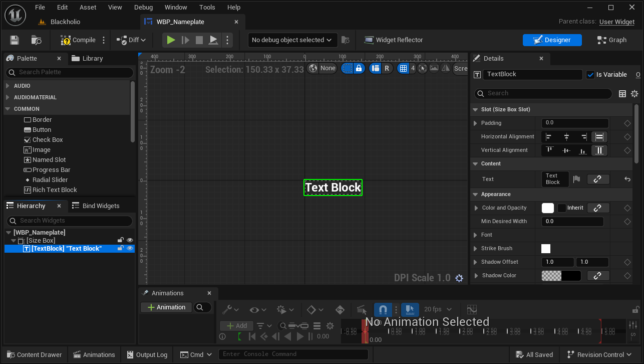Click the Details panel settings gear
Viewport: 644px width, 364px height.
[634, 94]
